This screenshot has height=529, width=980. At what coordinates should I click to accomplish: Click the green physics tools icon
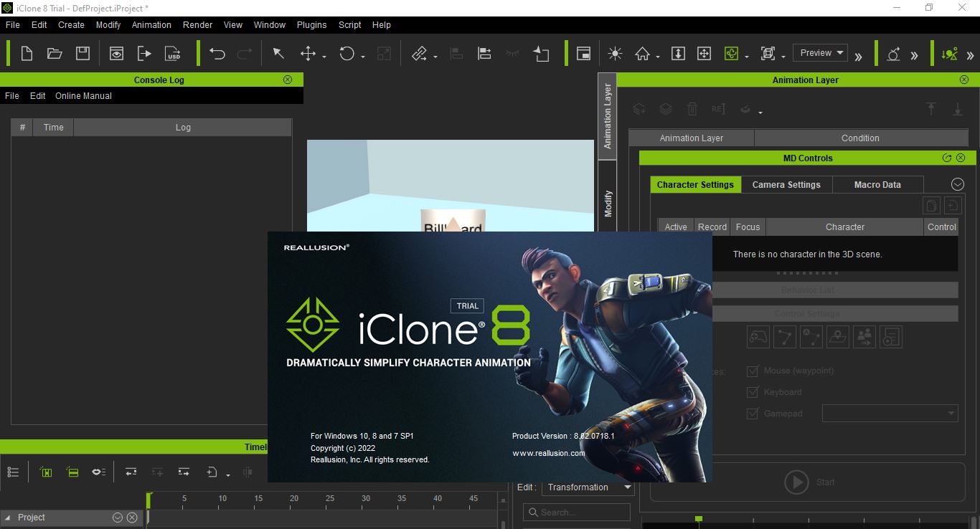[950, 54]
